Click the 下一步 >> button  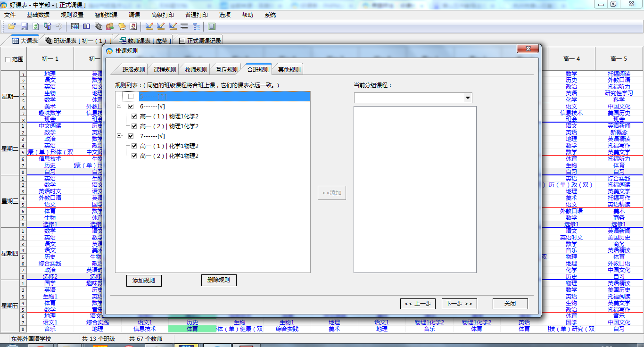[x=459, y=304]
